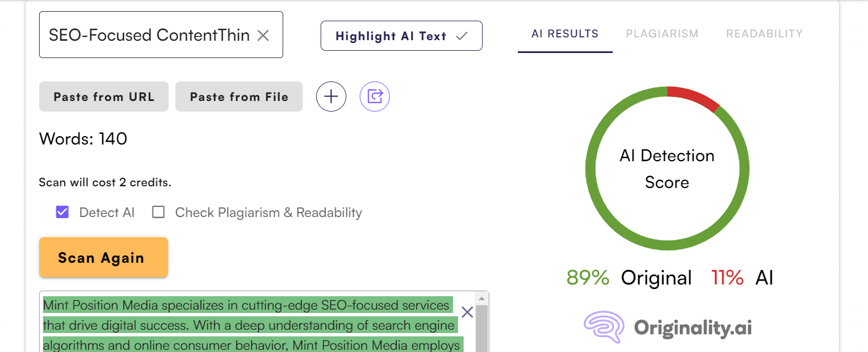The height and width of the screenshot is (352, 868).
Task: Open the Readability tab
Action: (x=764, y=33)
